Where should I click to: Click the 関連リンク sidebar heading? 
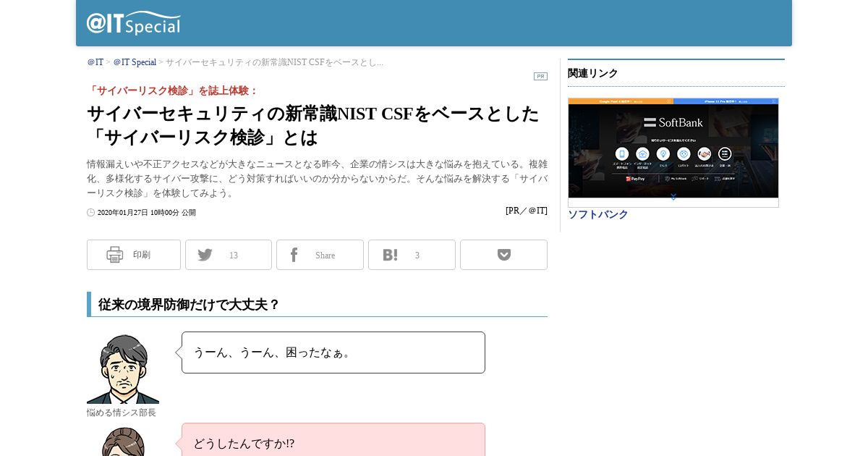593,73
